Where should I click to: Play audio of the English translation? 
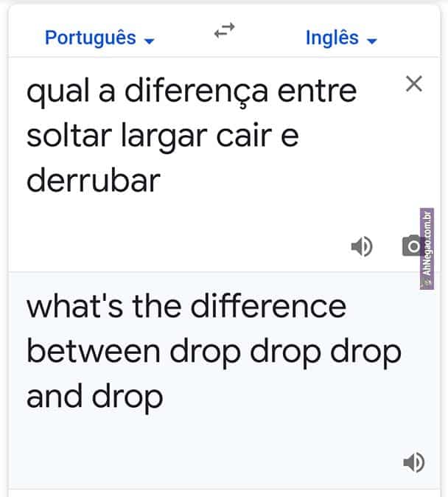click(x=413, y=462)
